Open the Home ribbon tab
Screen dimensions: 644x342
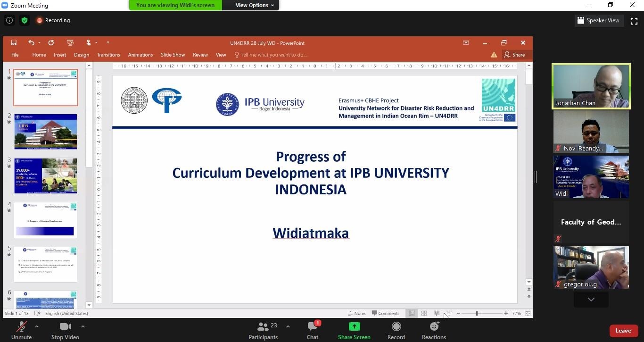[39, 55]
